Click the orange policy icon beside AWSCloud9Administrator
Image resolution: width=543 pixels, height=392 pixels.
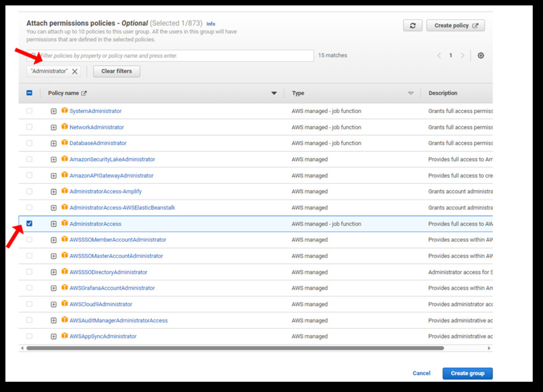coord(65,304)
